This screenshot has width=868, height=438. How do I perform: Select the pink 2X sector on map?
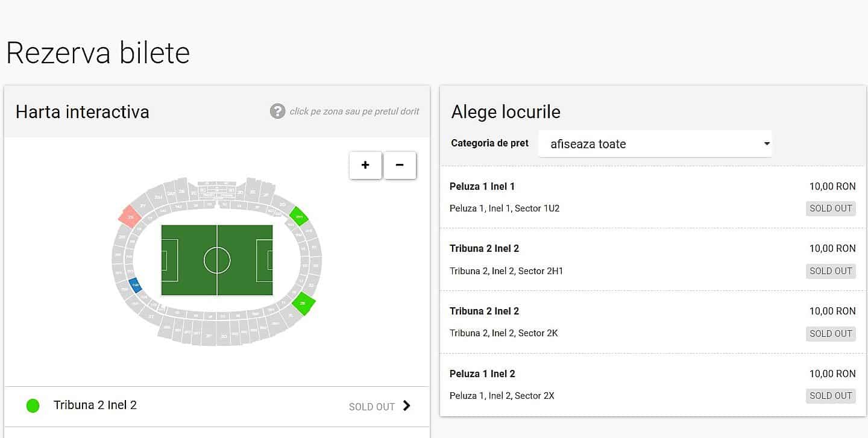tap(130, 216)
